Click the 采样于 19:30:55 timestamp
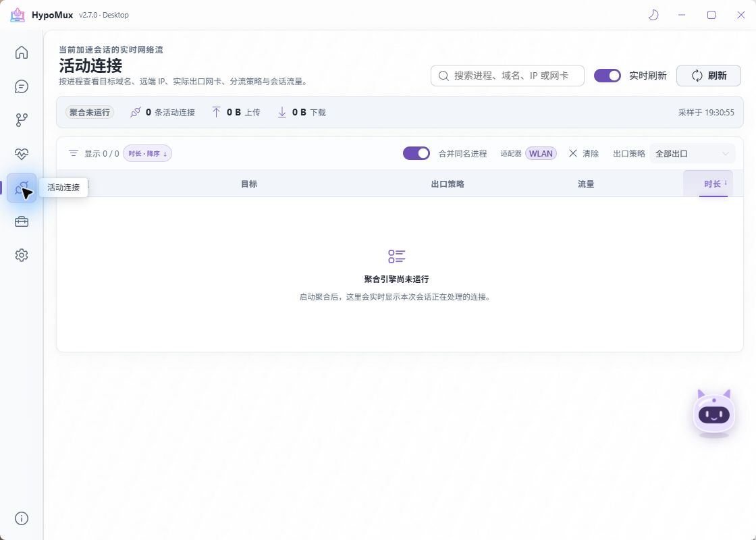This screenshot has height=540, width=756. coord(706,112)
